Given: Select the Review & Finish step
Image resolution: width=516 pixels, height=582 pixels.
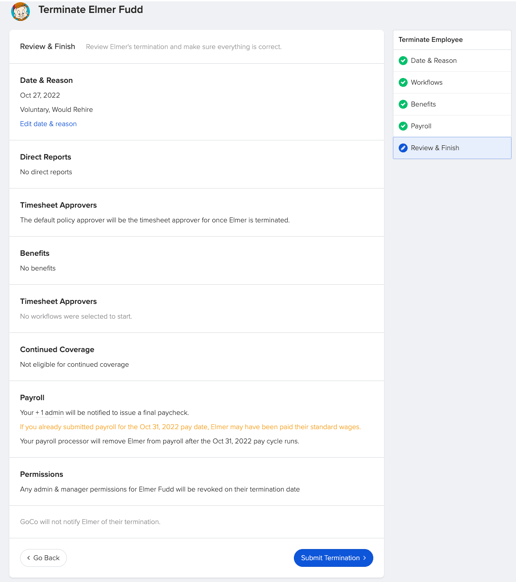Looking at the screenshot, I should (x=452, y=148).
